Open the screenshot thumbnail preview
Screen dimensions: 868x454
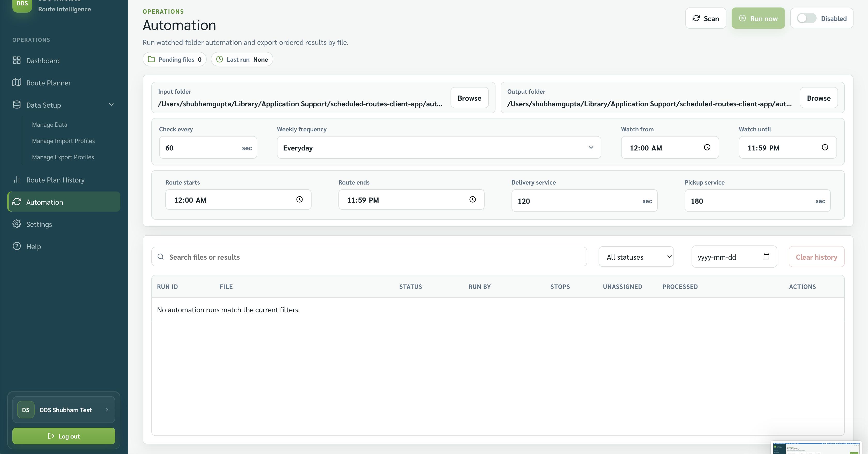click(x=816, y=448)
